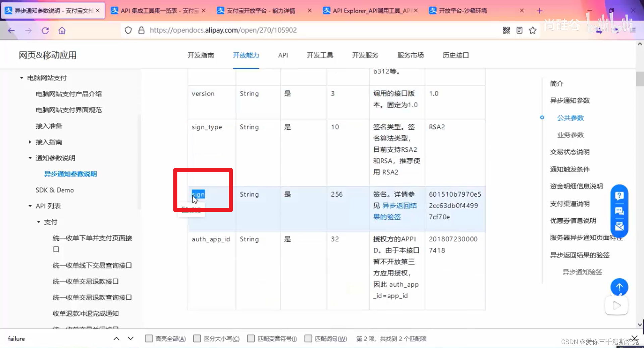Close the 支付宝开放平台 - 能力详情 tab

coord(310,11)
